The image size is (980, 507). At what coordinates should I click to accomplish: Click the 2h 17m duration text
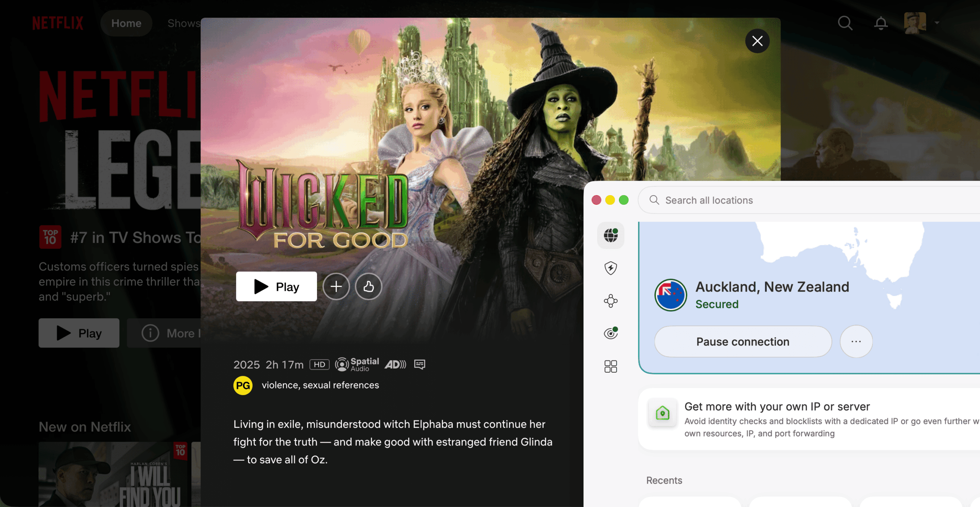pos(284,365)
